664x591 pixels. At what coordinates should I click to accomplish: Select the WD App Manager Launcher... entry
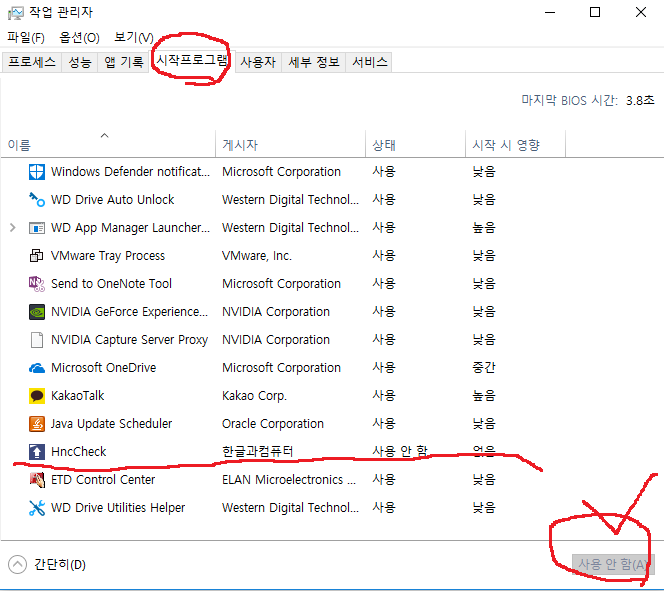130,228
